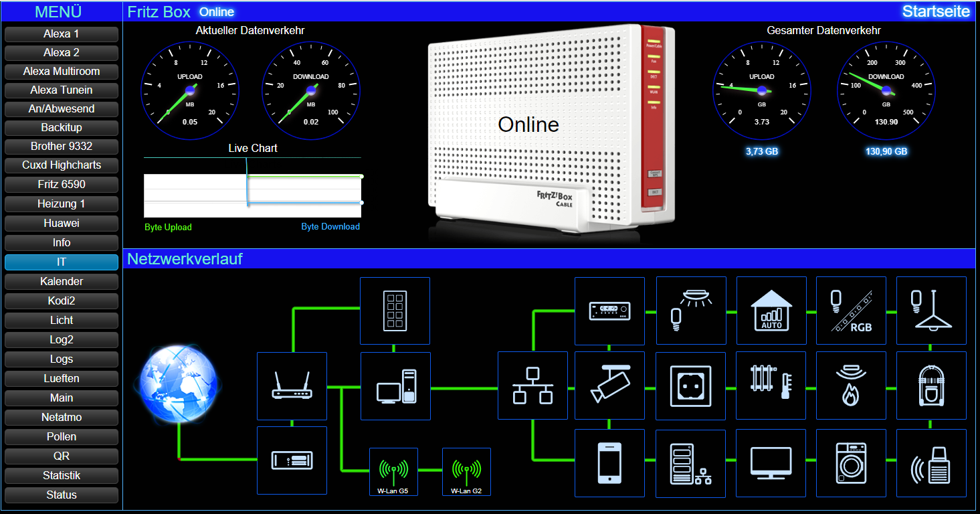
Task: Select the power socket tile
Action: click(690, 386)
